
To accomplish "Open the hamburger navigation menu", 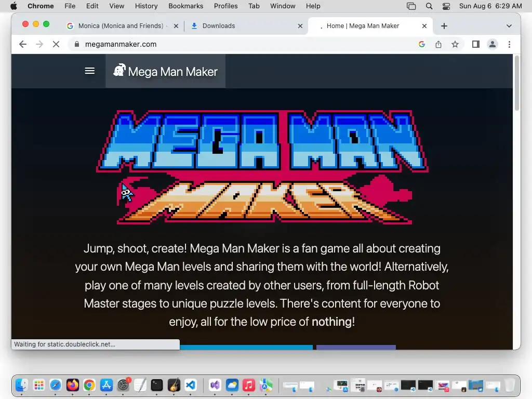I will pyautogui.click(x=89, y=71).
